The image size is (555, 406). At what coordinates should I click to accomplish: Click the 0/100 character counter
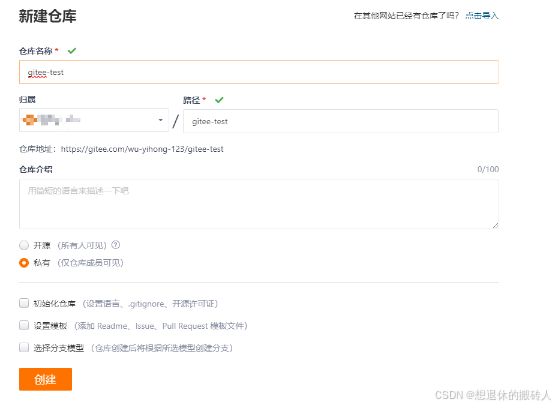pyautogui.click(x=488, y=169)
